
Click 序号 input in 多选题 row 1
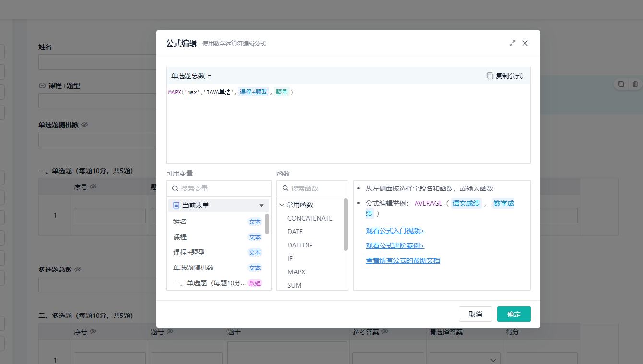click(x=110, y=359)
